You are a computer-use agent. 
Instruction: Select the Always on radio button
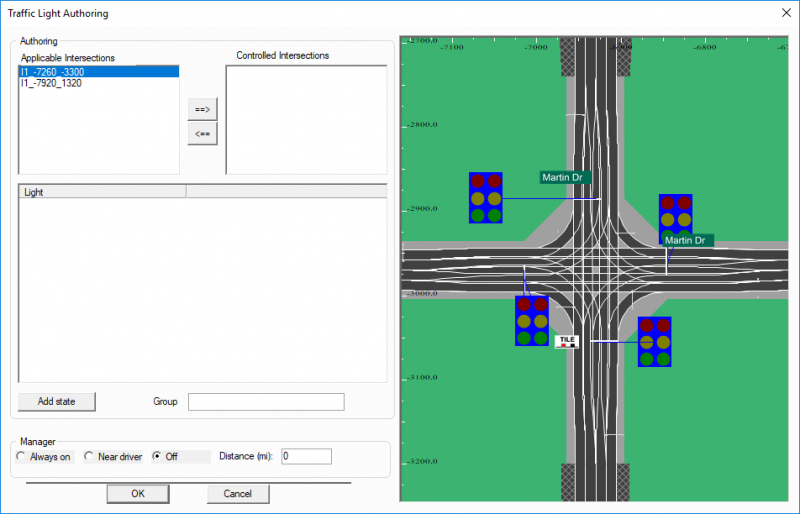(x=23, y=457)
